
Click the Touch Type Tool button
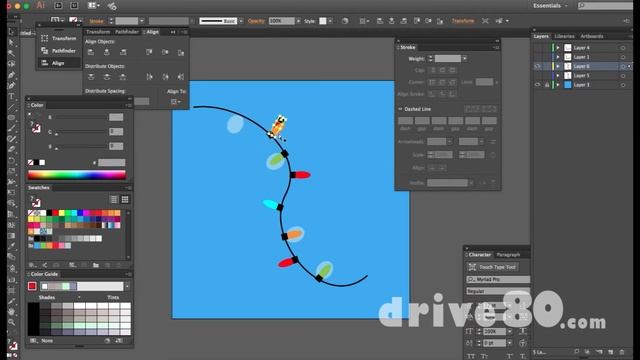tap(493, 267)
